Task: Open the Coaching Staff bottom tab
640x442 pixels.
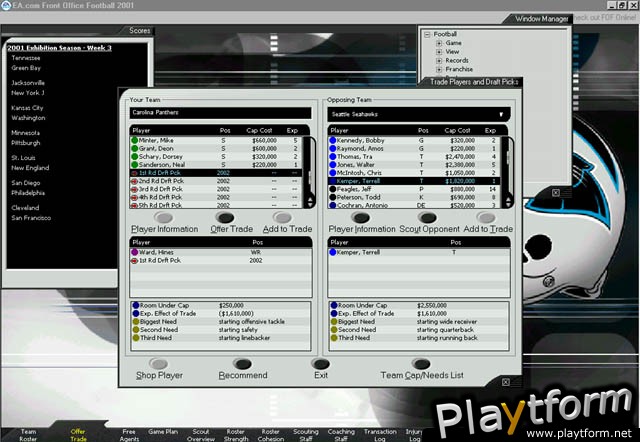Action: [x=341, y=435]
